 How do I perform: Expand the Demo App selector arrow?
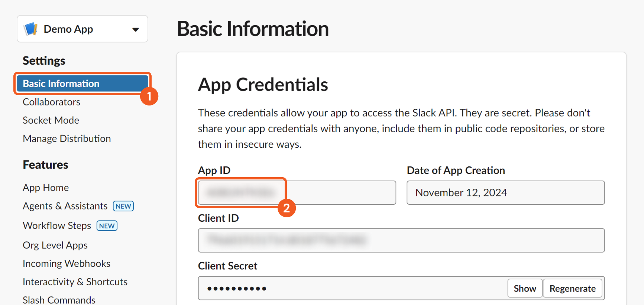pyautogui.click(x=136, y=29)
